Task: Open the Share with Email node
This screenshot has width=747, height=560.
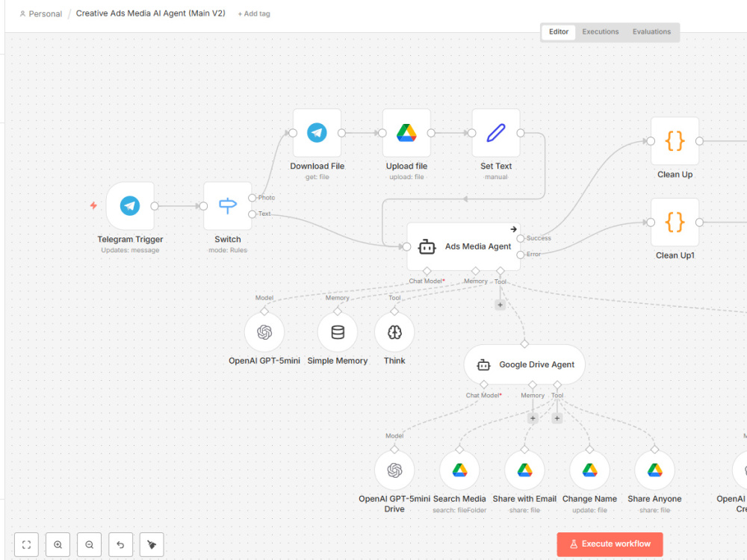Action: coord(524,470)
